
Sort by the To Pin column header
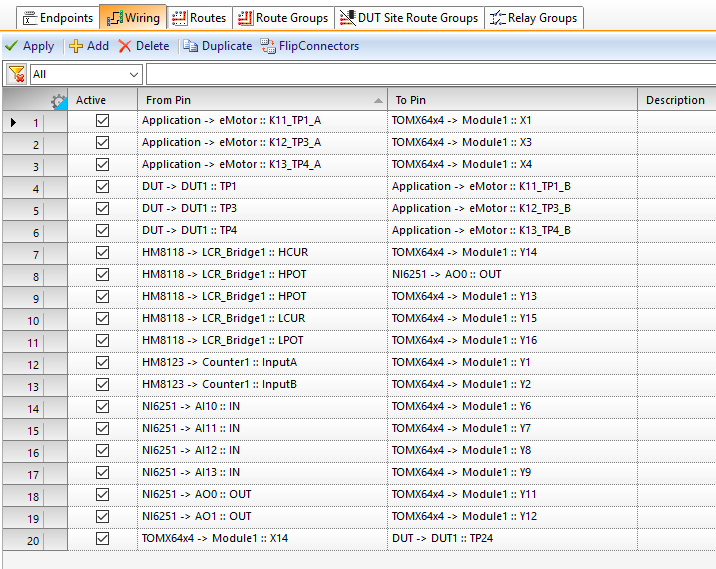(512, 100)
